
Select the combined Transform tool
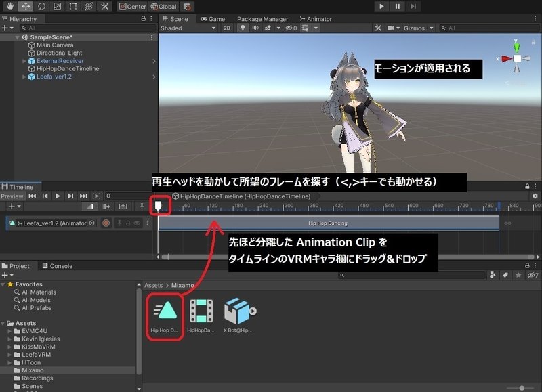click(x=89, y=6)
